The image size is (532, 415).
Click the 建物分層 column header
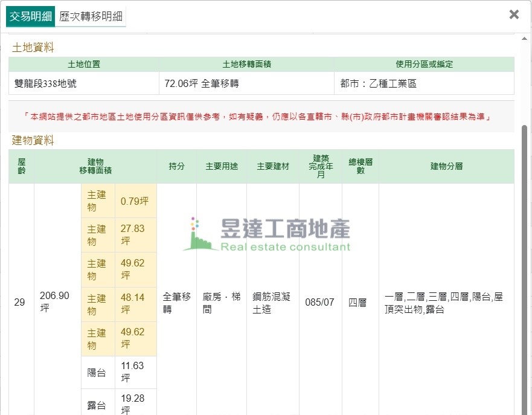click(x=446, y=166)
